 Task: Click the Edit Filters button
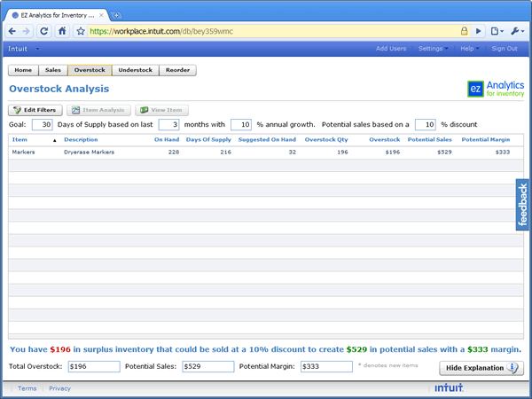pos(35,110)
